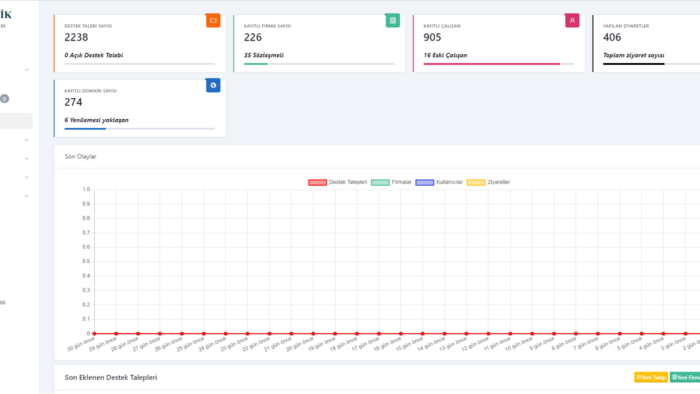This screenshot has width=700, height=394.
Task: Click the domain count 274
Action: tap(73, 102)
